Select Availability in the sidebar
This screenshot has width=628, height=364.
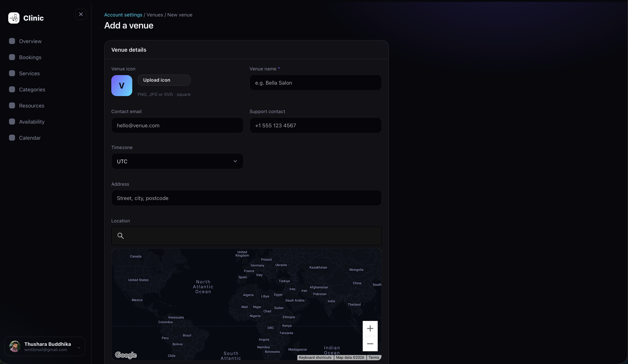(x=32, y=122)
